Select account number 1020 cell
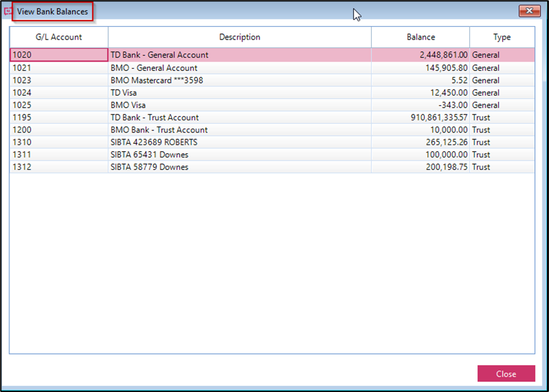Viewport: 549px width, 392px height. pos(58,55)
